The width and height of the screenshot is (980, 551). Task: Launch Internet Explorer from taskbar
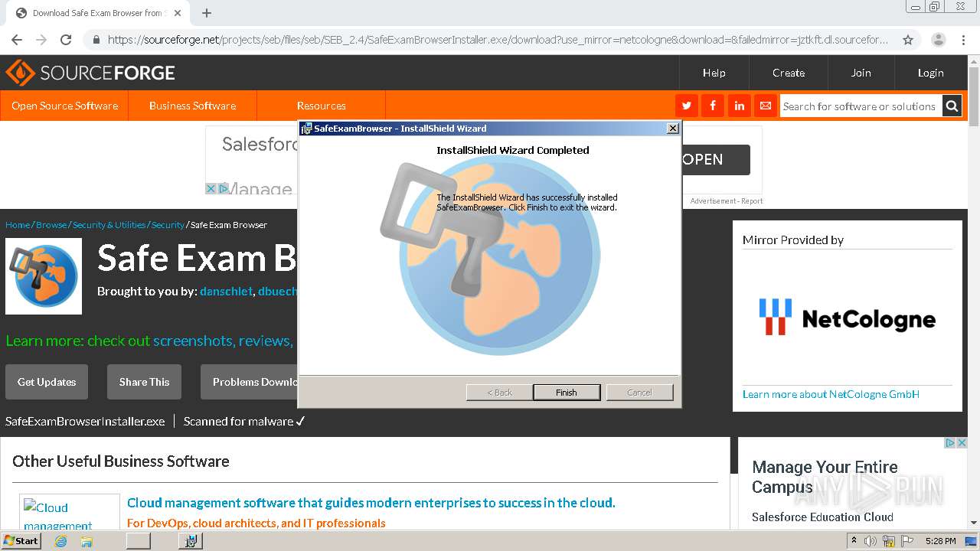tap(60, 541)
